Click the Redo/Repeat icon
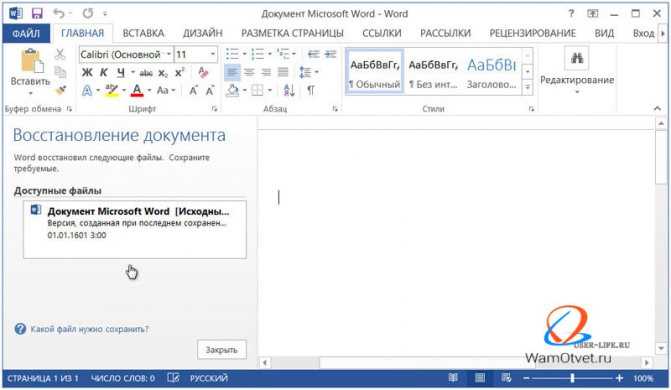The width and height of the screenshot is (671, 390). (88, 13)
